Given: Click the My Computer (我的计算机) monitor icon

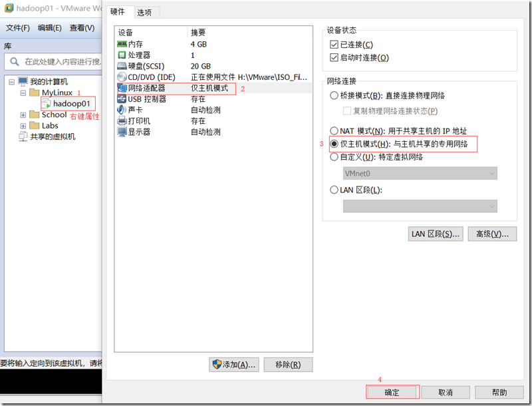Looking at the screenshot, I should (23, 81).
